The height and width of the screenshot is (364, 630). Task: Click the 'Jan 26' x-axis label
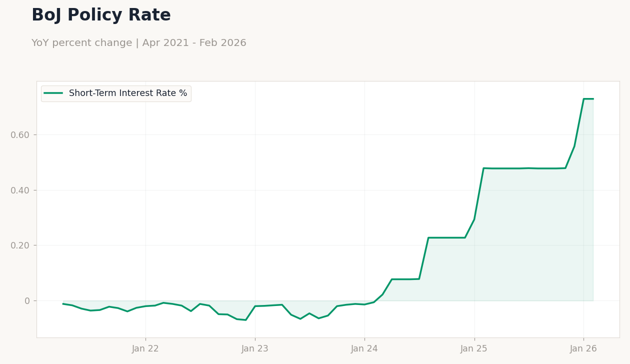click(x=583, y=349)
